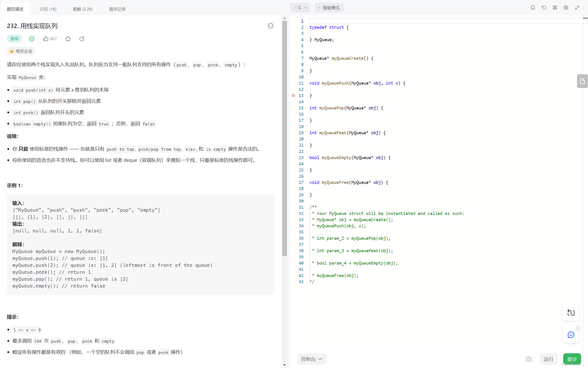Open the feedback smiley chat icon

pos(571,335)
